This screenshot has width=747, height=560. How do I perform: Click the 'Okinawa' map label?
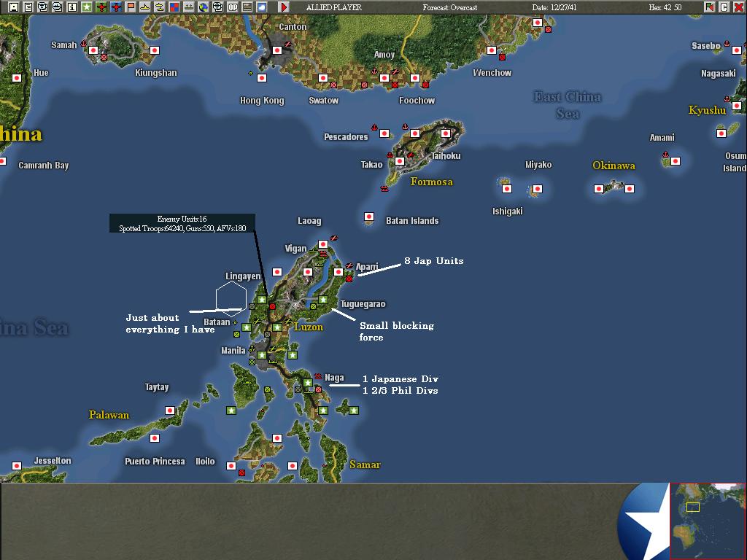coord(614,166)
